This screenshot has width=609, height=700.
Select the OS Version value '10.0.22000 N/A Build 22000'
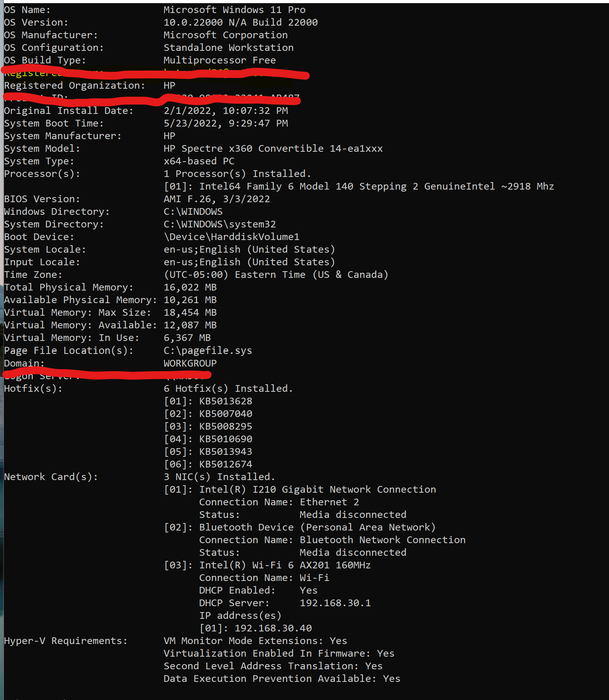coord(241,22)
